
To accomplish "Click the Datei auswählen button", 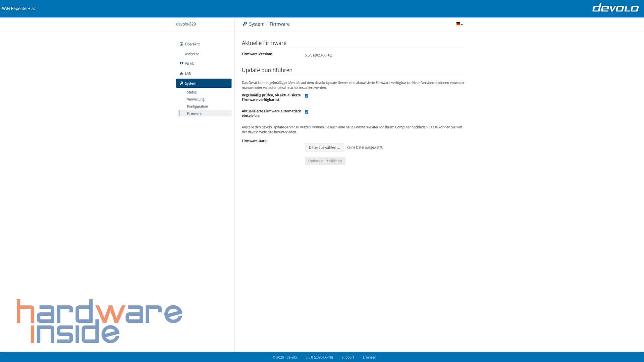I will (324, 147).
